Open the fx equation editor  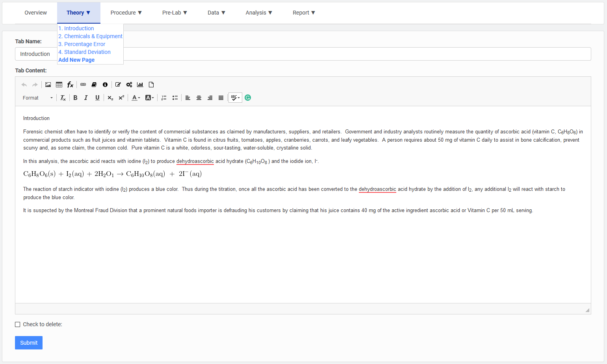70,85
